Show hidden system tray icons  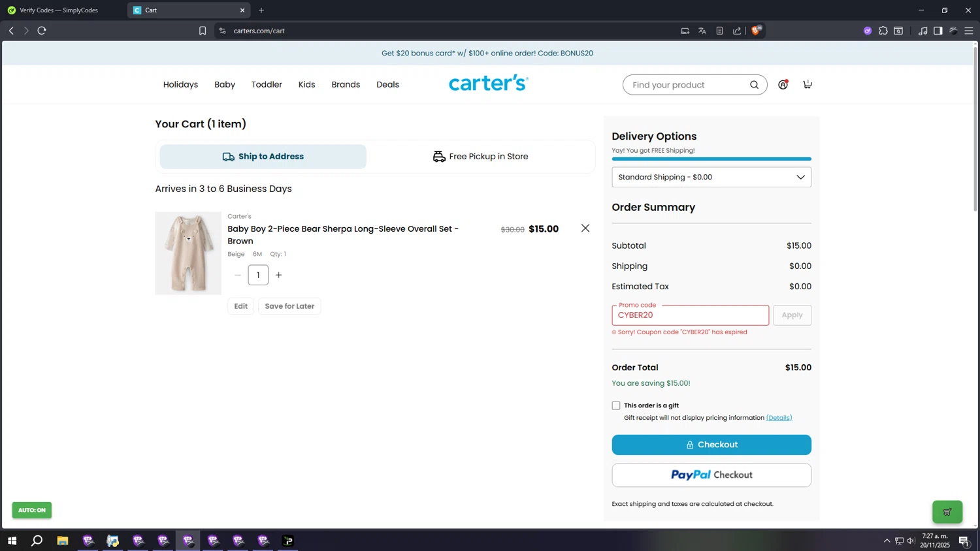pyautogui.click(x=887, y=541)
